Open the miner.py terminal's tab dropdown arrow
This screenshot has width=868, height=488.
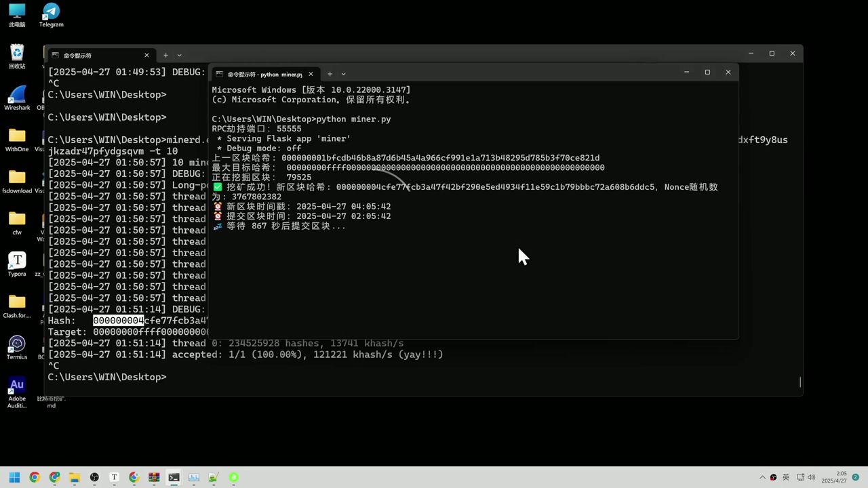pyautogui.click(x=344, y=74)
